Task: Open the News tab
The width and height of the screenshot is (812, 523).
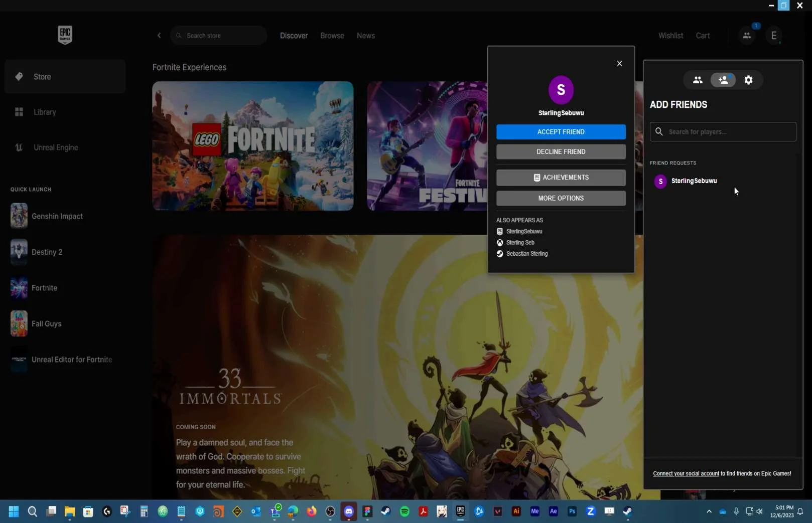Action: [x=366, y=36]
